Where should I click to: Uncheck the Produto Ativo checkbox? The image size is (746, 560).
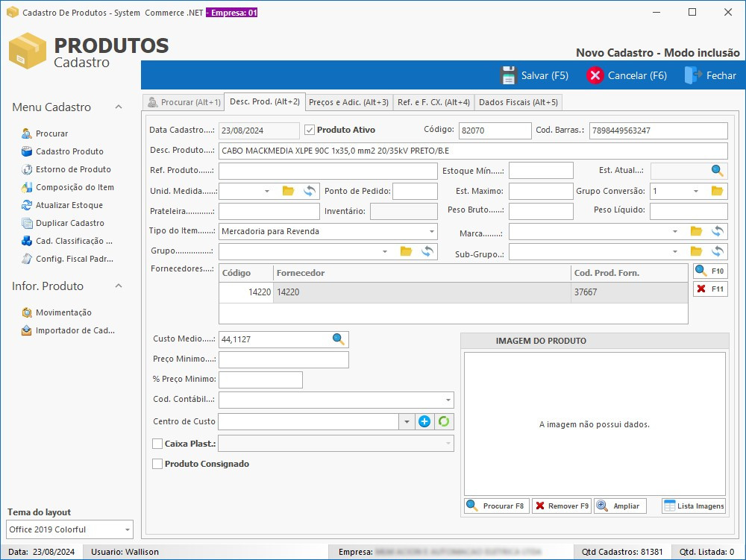click(x=310, y=130)
